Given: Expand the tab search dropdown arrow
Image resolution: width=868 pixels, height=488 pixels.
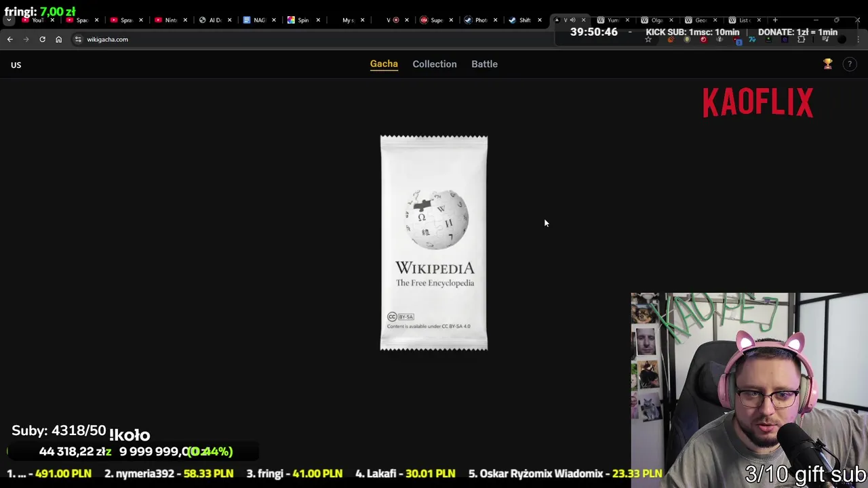Looking at the screenshot, I should tap(8, 20).
